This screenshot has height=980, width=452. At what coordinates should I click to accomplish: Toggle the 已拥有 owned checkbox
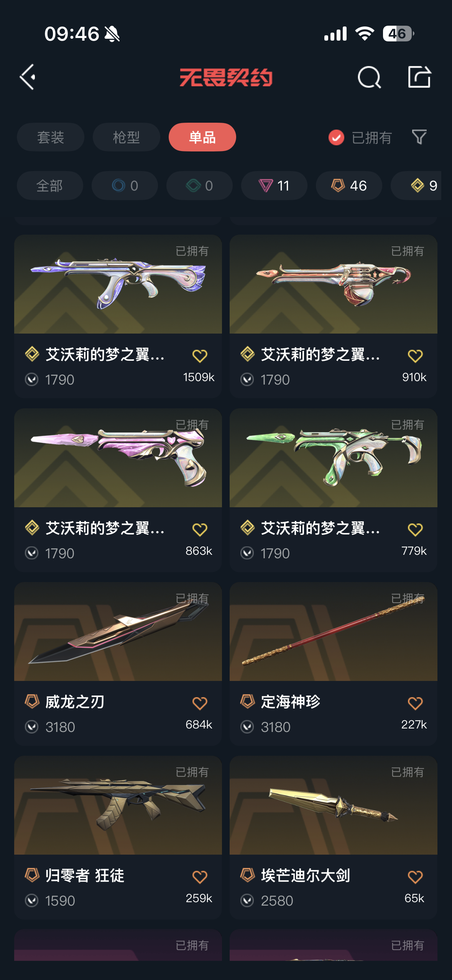tap(336, 137)
